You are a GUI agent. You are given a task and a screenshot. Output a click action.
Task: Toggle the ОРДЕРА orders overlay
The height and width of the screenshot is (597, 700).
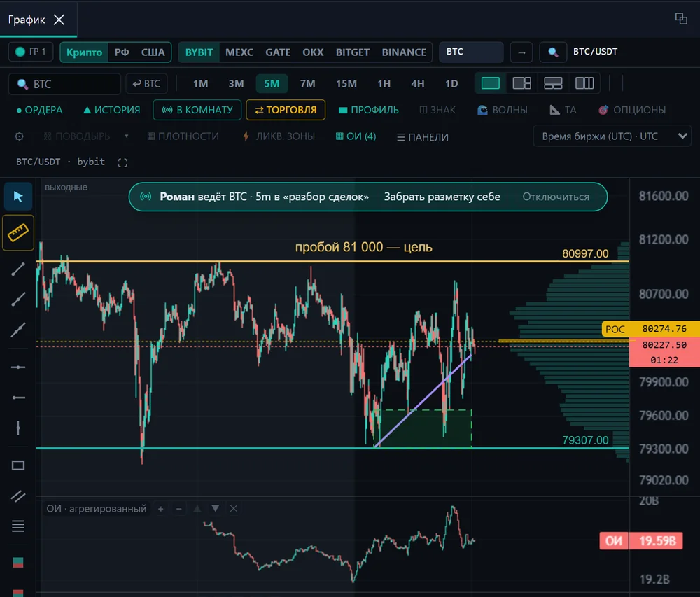pos(39,110)
